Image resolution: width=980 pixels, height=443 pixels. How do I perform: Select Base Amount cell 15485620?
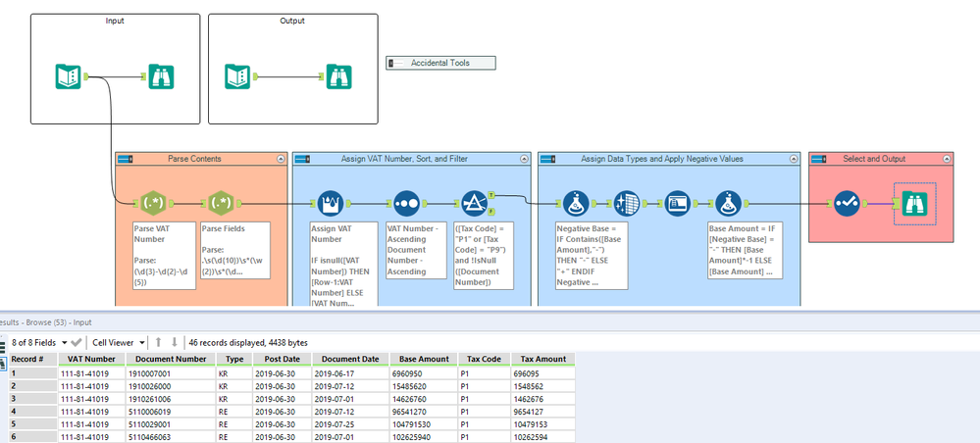(424, 386)
